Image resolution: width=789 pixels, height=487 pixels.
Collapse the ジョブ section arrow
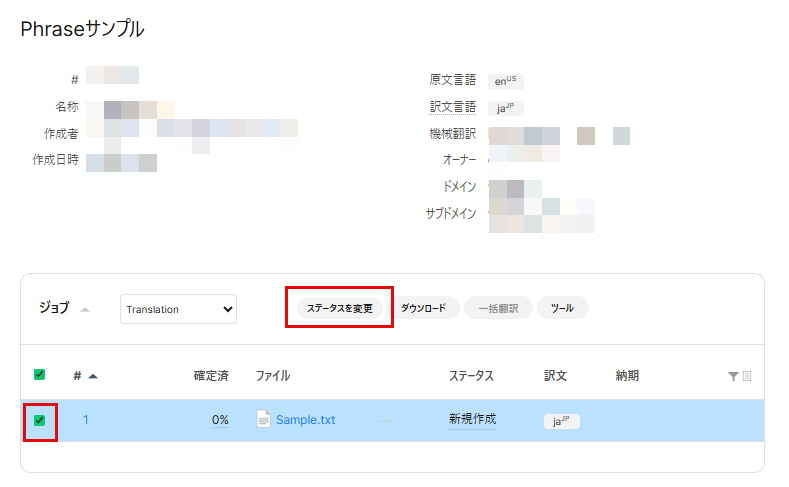point(85,309)
